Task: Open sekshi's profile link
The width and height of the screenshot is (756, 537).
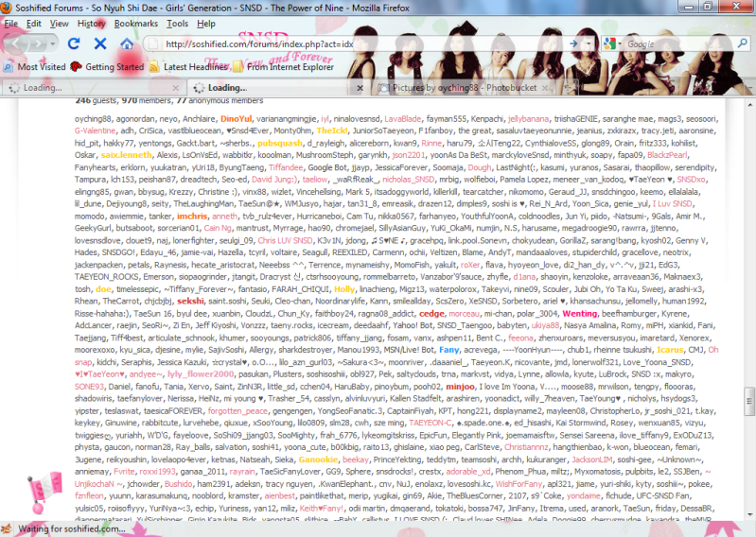Action: [190, 302]
